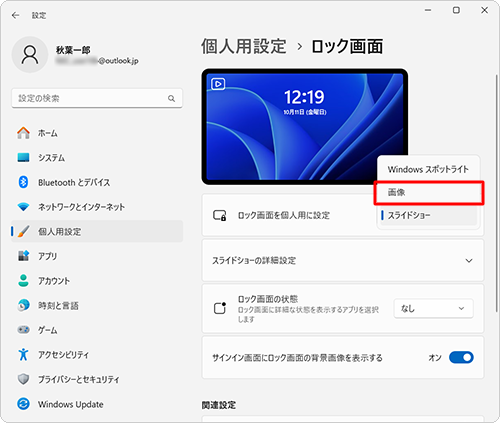This screenshot has width=500, height=423.
Task: Click the search magnifier icon
Action: (x=171, y=98)
